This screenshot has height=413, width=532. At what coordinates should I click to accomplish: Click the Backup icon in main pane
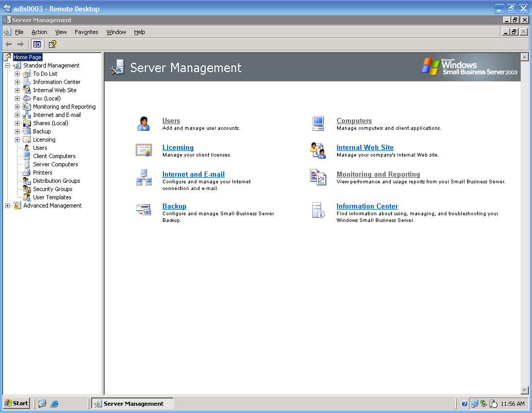click(143, 209)
